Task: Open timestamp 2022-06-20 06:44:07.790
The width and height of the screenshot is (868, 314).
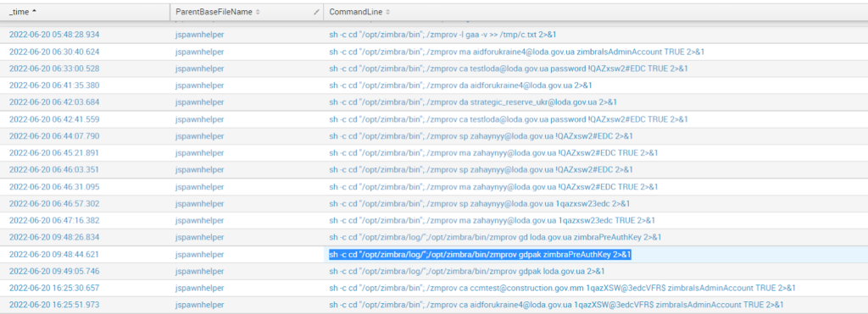Action: click(x=54, y=136)
